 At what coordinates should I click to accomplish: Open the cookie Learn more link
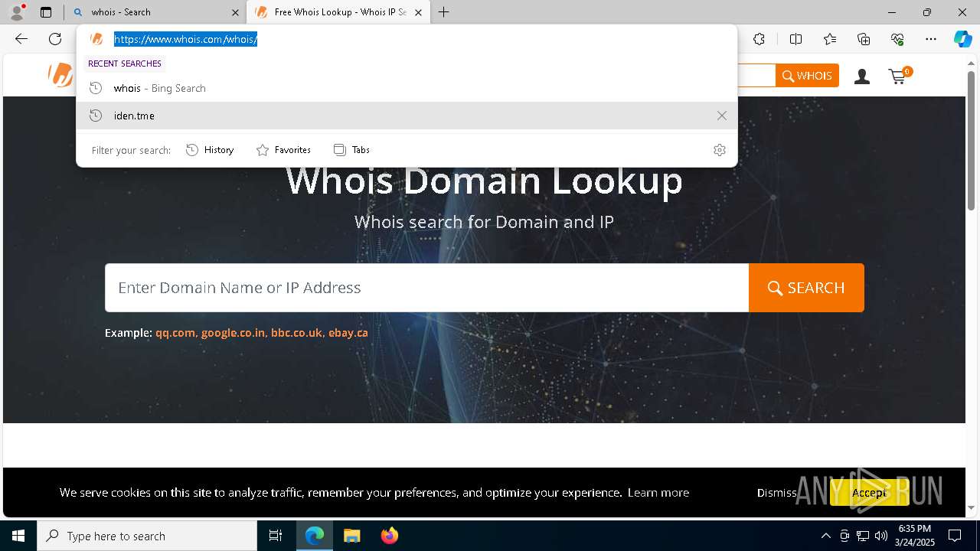point(658,492)
